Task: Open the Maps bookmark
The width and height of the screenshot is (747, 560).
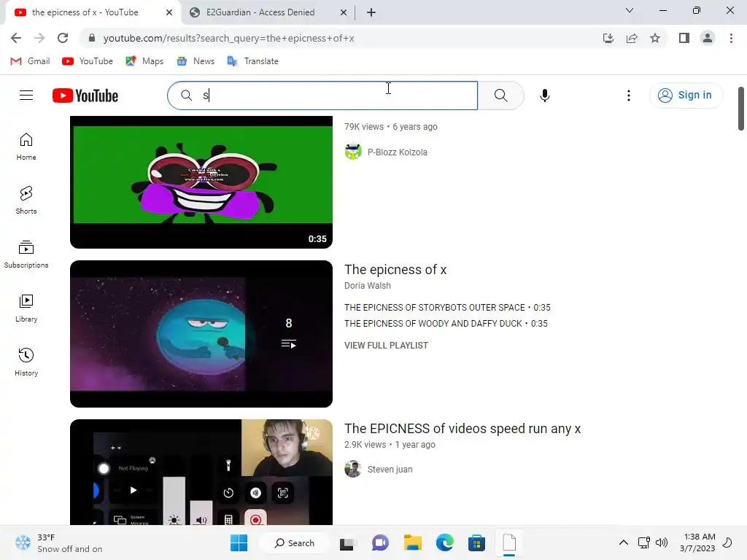Action: point(144,61)
